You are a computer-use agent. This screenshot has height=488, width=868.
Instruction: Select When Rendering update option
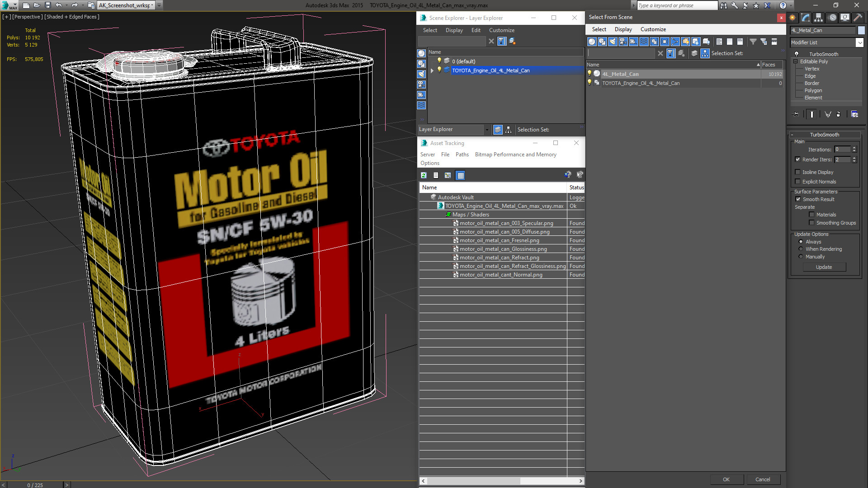pyautogui.click(x=801, y=249)
